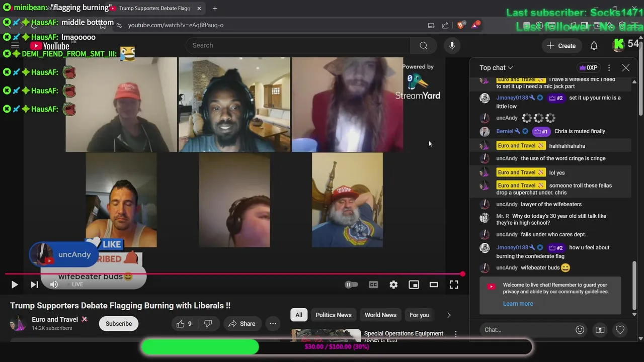Open Super Chat purchase icon
The height and width of the screenshot is (362, 644).
600,330
